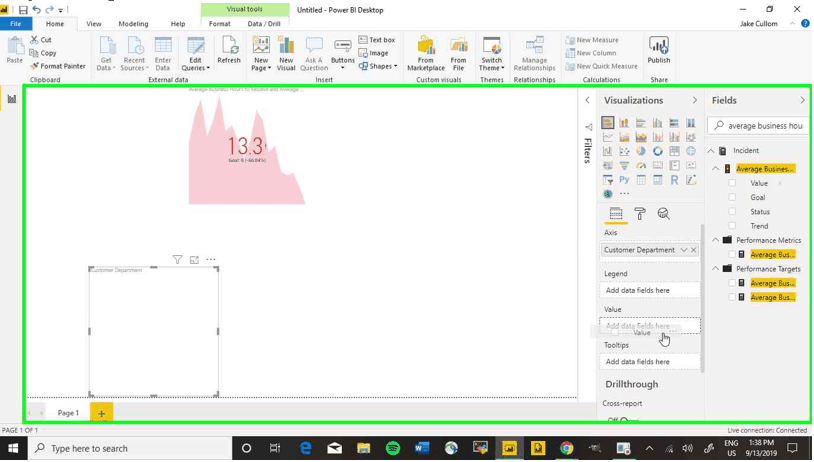Collapse the Incident table
Screen dimensions: 814x462
click(711, 151)
